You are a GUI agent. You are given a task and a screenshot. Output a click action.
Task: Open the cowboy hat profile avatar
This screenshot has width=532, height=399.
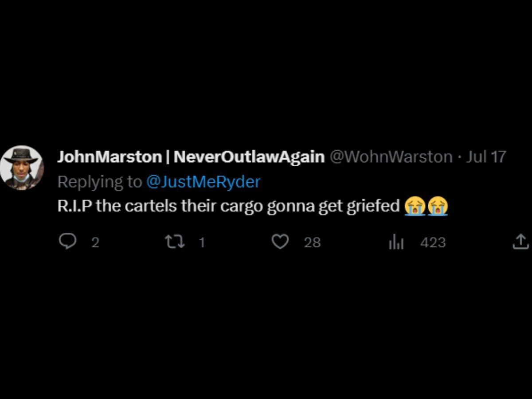(22, 168)
